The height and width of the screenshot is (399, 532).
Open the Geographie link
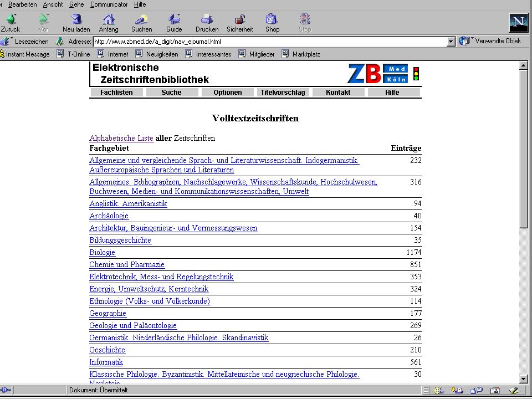(x=108, y=314)
